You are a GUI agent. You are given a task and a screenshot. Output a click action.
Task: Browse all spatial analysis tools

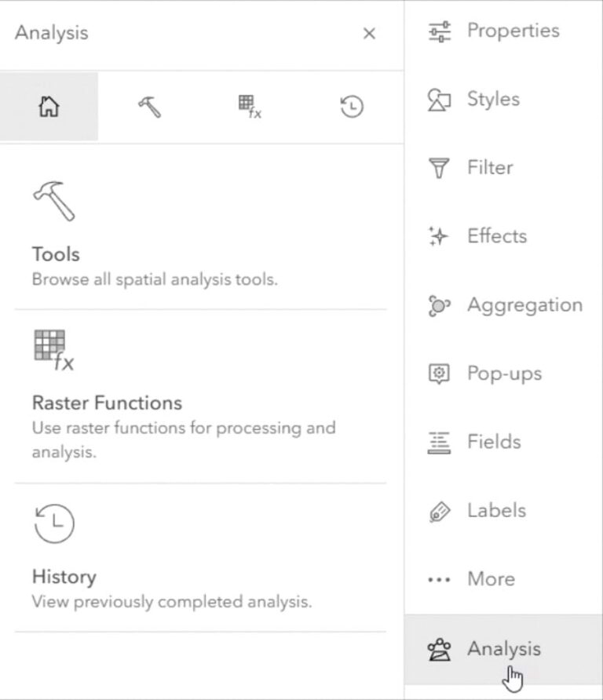(x=154, y=279)
